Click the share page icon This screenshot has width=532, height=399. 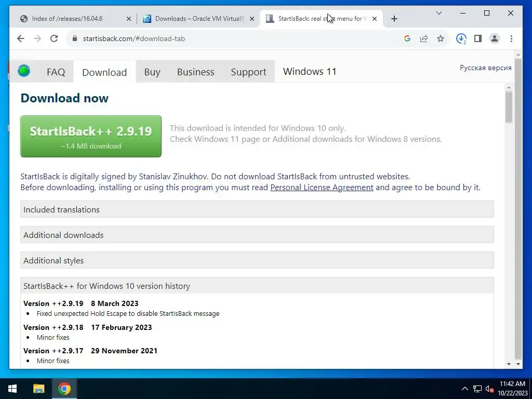click(x=424, y=38)
